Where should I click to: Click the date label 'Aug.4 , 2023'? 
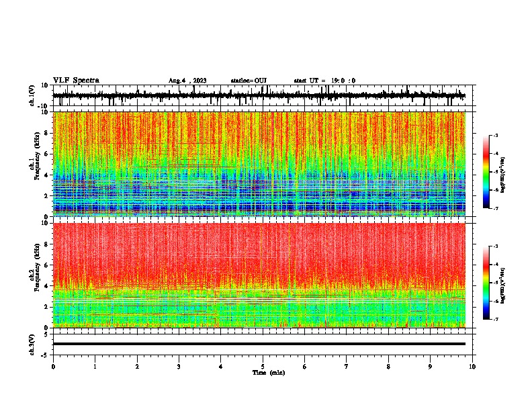[187, 81]
